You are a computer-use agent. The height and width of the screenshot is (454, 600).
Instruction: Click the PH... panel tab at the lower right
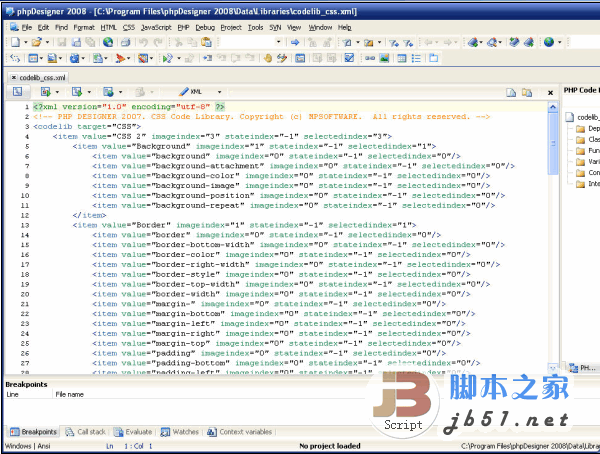point(582,368)
